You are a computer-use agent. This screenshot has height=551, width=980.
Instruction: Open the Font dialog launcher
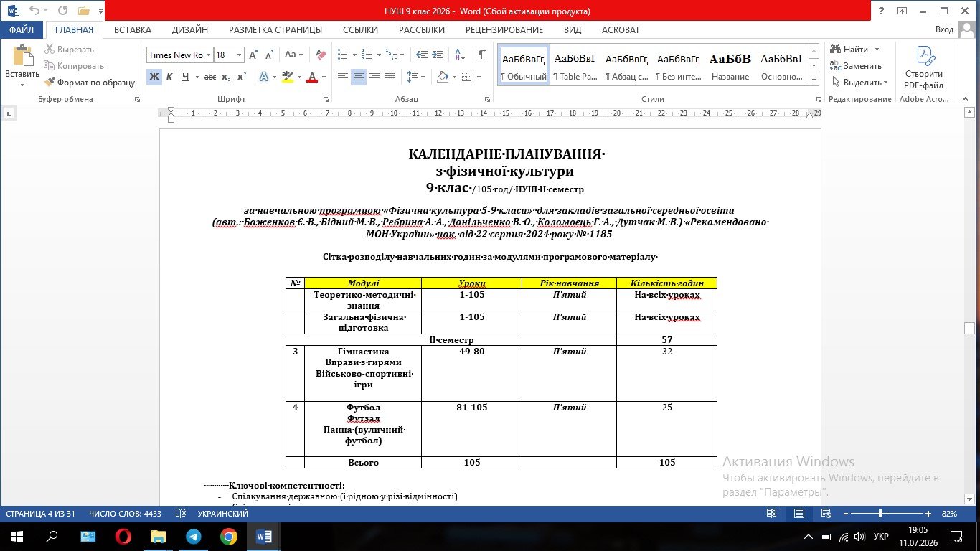tap(326, 100)
